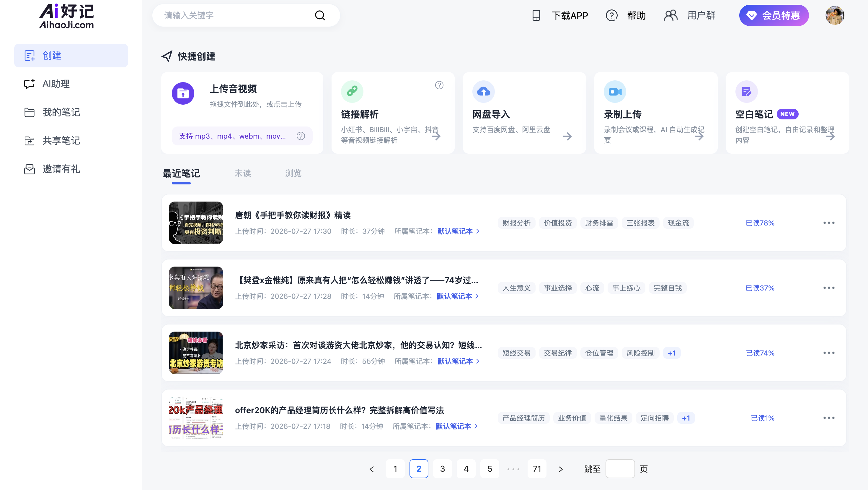868x490 pixels.
Task: Click the 跳至 page number input box
Action: coord(620,469)
